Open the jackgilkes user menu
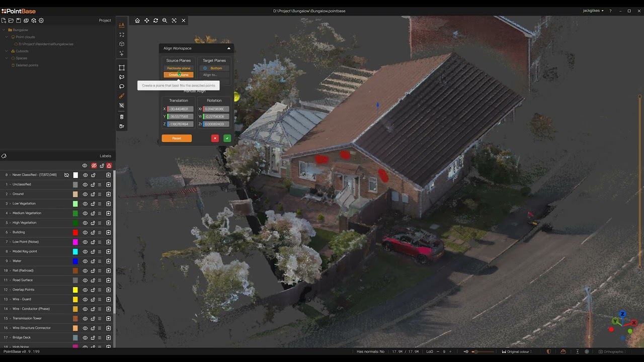The width and height of the screenshot is (644, 362). tap(593, 11)
